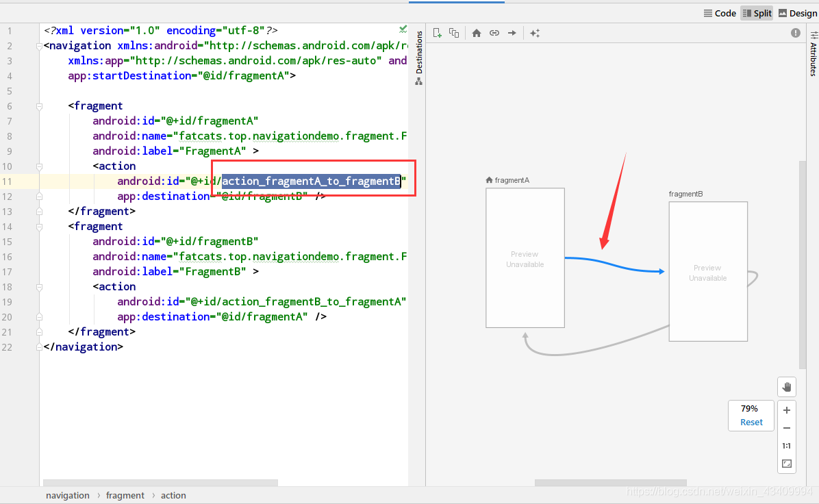The height and width of the screenshot is (504, 819).
Task: Select the fragmentA destination preview
Action: coord(525,258)
